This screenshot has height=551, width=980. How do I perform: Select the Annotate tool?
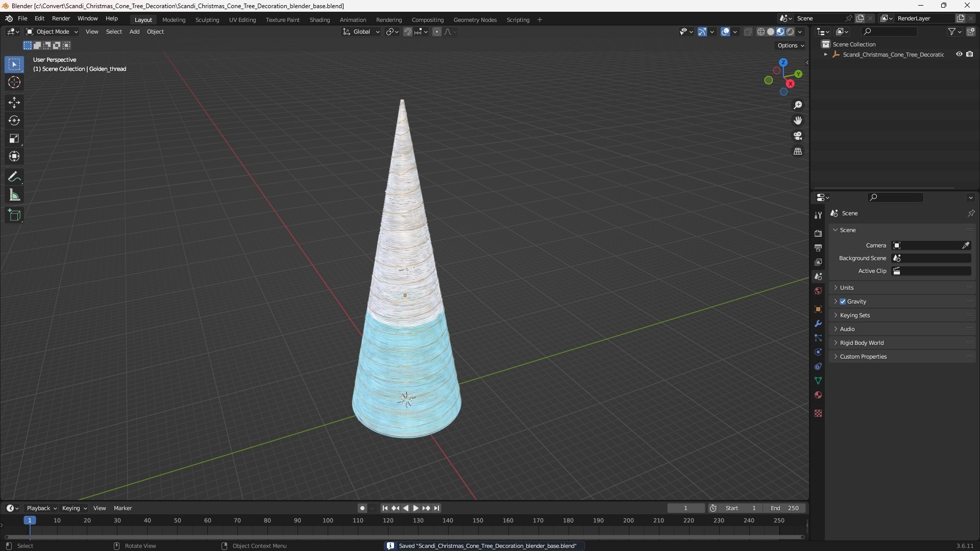[x=14, y=177]
